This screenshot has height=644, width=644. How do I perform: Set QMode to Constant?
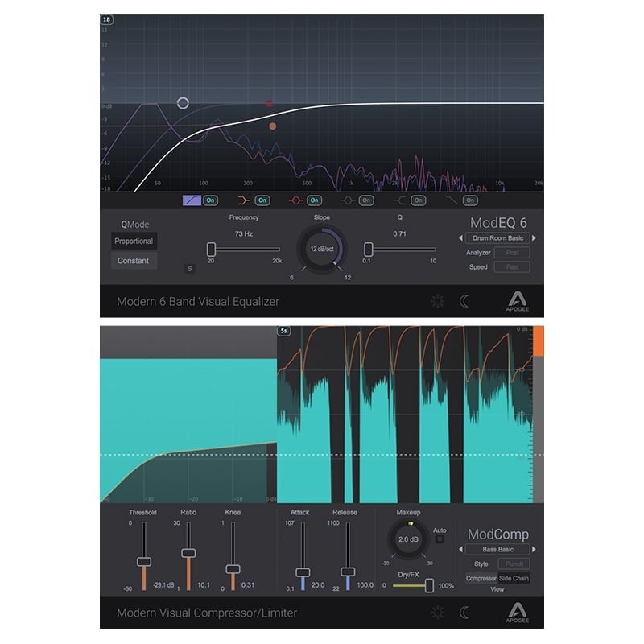(x=134, y=261)
